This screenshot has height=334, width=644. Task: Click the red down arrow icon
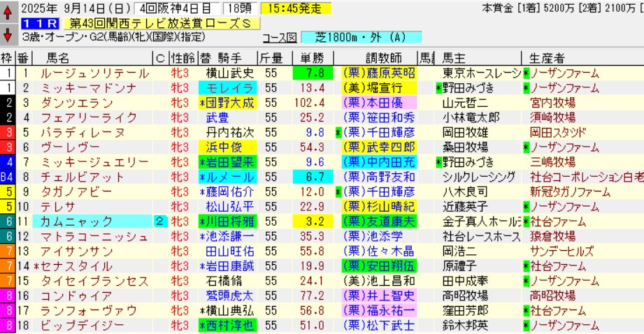[x=7, y=35]
